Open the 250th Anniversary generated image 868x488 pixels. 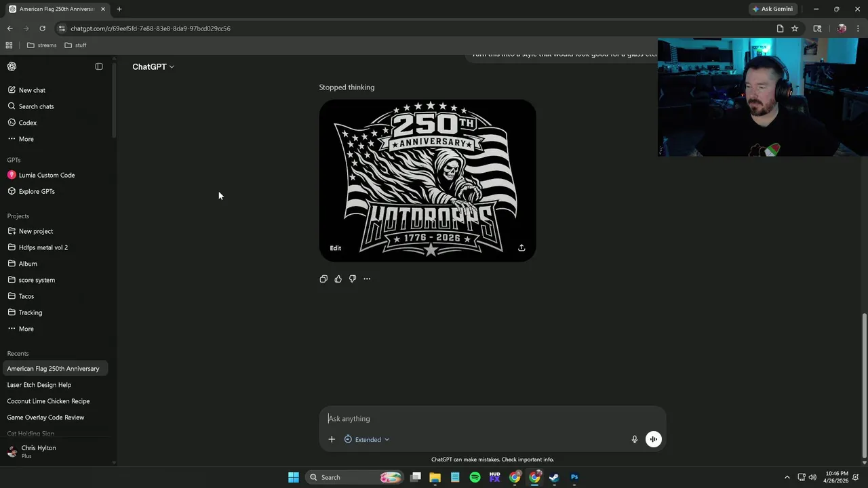point(427,180)
